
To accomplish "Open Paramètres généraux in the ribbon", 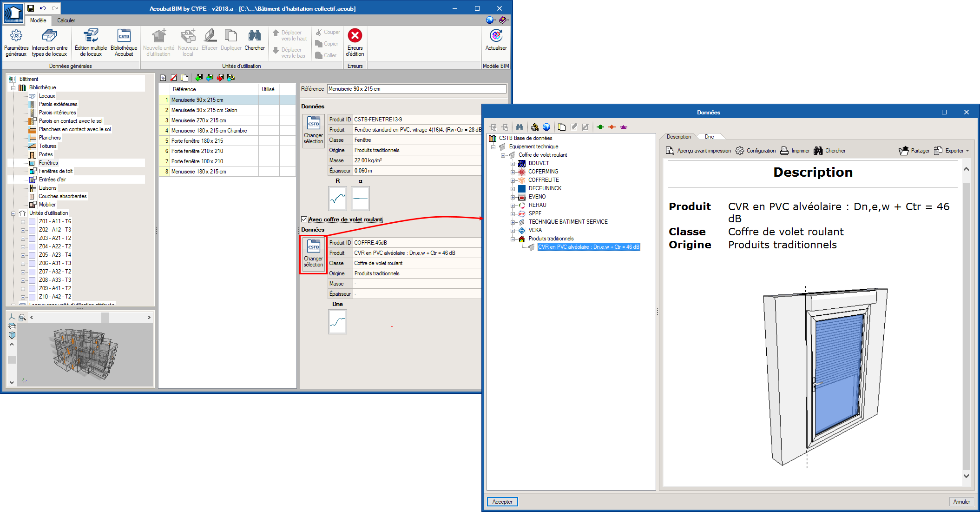I will click(x=16, y=43).
